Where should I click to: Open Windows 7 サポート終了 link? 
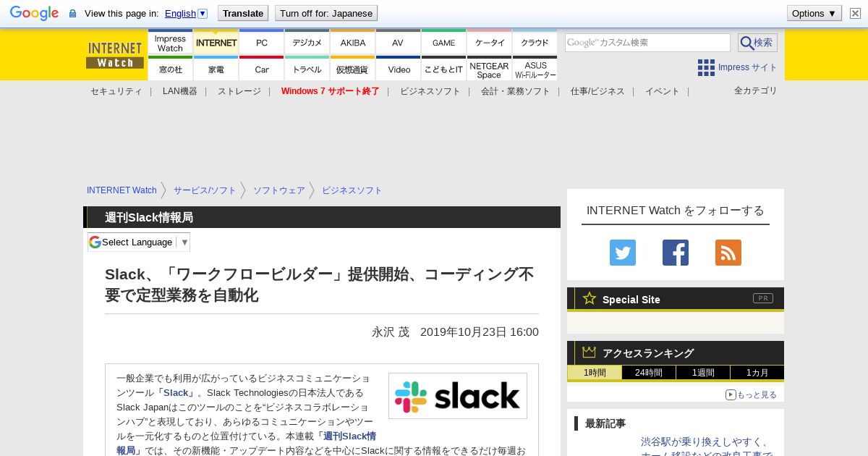[330, 91]
